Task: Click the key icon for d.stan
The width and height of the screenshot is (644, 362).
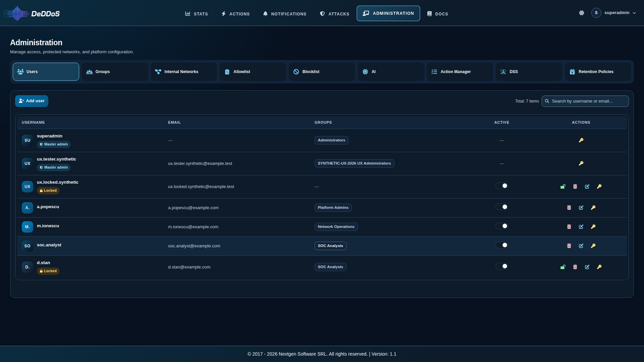Action: (599, 267)
